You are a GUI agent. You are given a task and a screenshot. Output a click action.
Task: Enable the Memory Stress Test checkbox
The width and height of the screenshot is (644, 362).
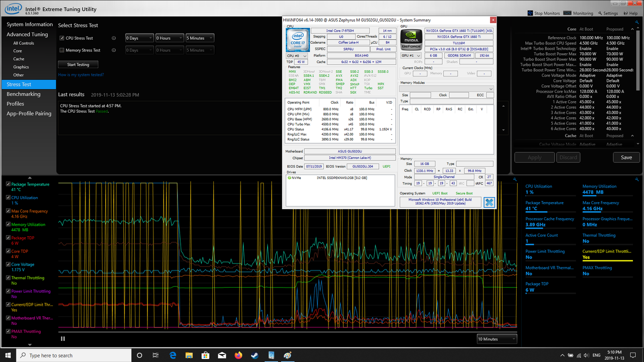tap(62, 50)
